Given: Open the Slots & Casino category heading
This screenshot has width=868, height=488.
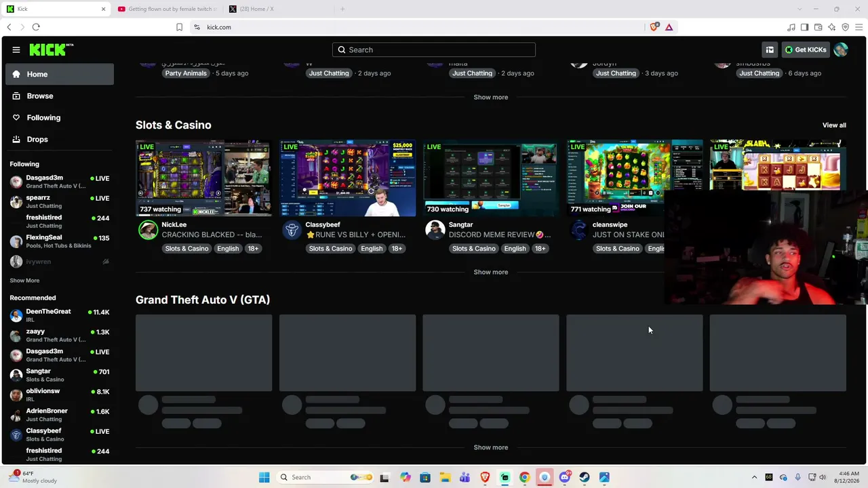Looking at the screenshot, I should click(x=174, y=125).
